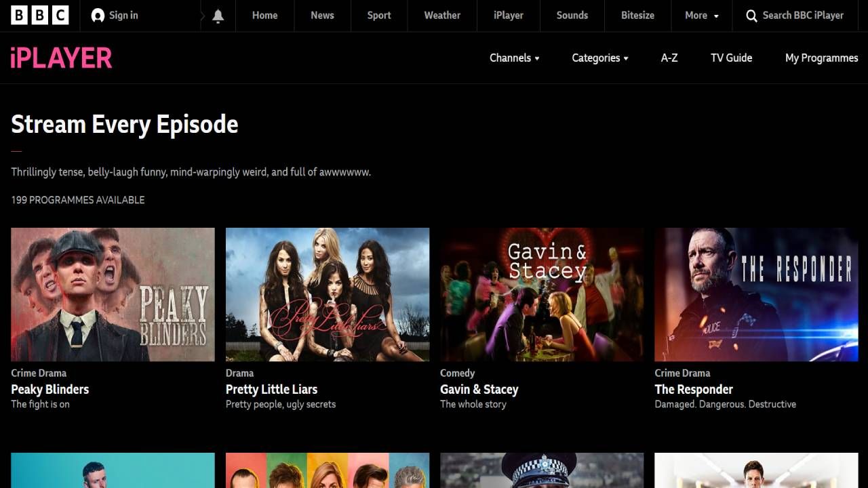Open Peaky Blinders thumbnail
Viewport: 868px width, 488px height.
pyautogui.click(x=113, y=294)
